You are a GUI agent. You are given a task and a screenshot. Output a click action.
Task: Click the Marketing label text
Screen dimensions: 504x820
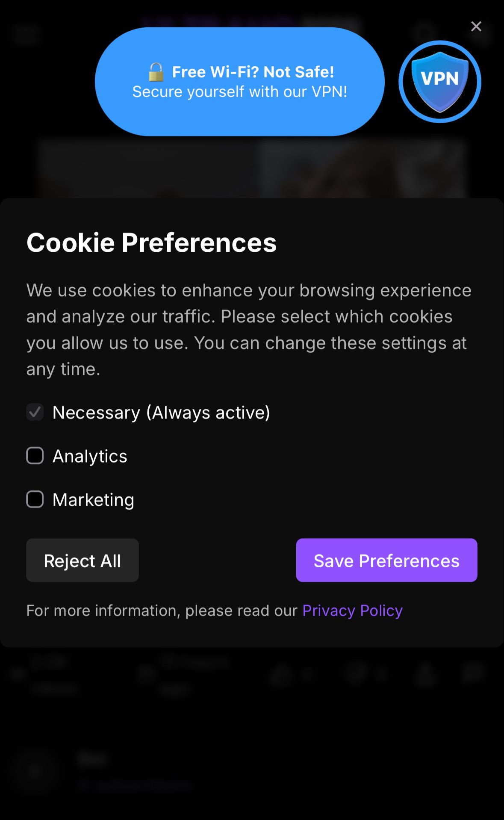[x=93, y=500]
